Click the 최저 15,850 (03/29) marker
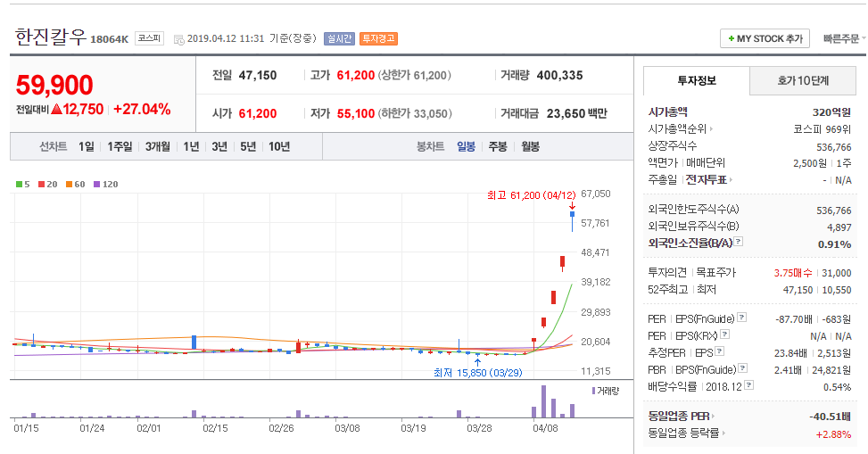The image size is (868, 454). (478, 373)
